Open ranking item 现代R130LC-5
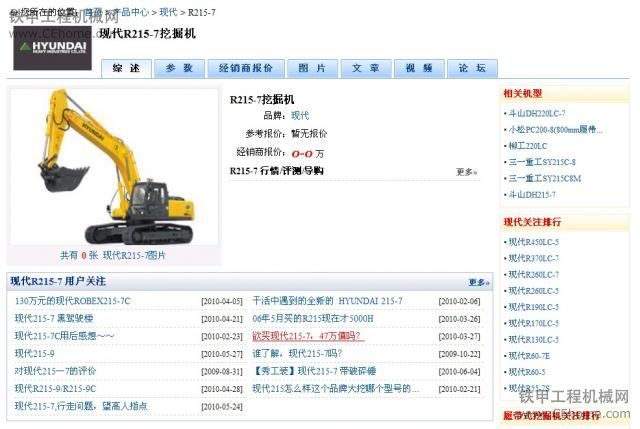Viewport: 640px width, 429px height. (x=533, y=340)
